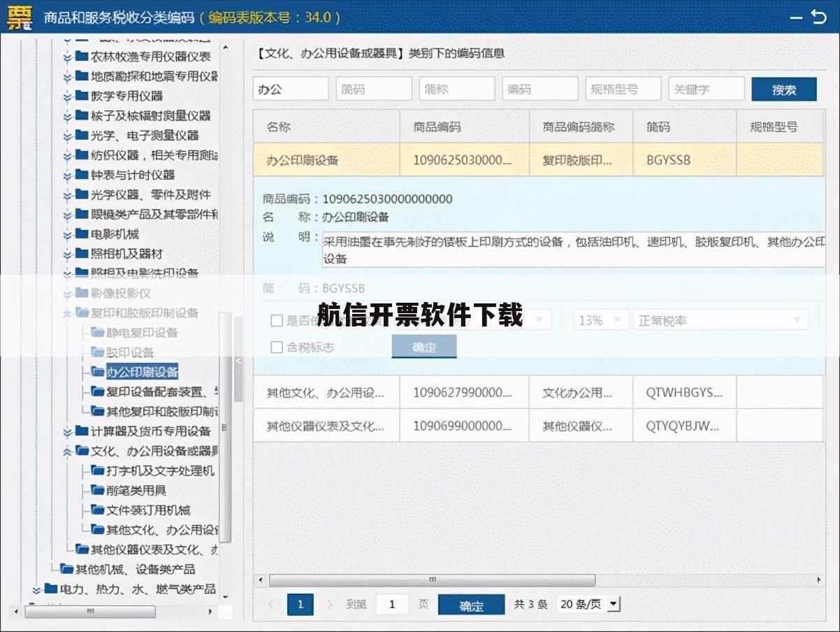Image resolution: width=840 pixels, height=632 pixels.
Task: Click folder icon beside 教学专用仪器
Action: (82, 95)
